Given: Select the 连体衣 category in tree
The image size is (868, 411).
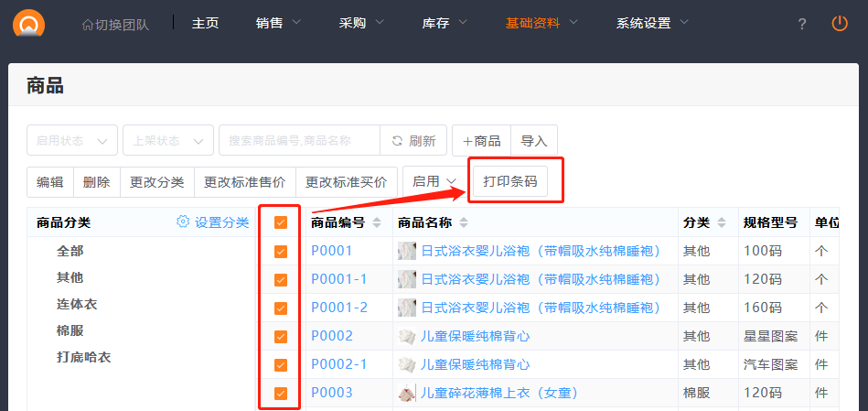Looking at the screenshot, I should [x=77, y=304].
